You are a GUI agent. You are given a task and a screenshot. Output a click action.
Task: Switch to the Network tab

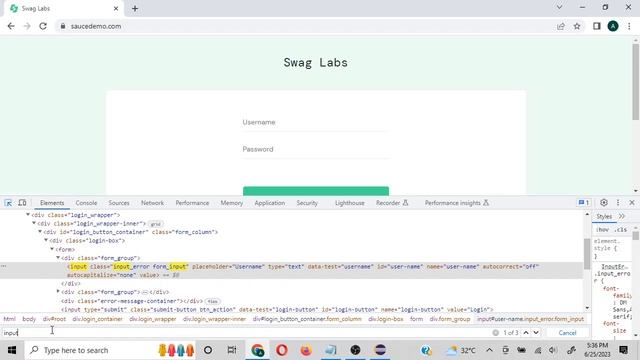point(152,203)
